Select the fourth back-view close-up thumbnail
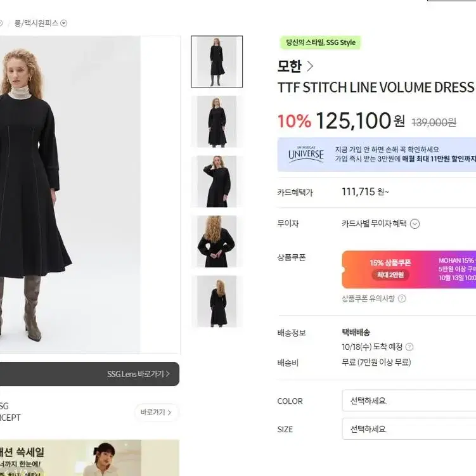The image size is (476, 476). (217, 241)
